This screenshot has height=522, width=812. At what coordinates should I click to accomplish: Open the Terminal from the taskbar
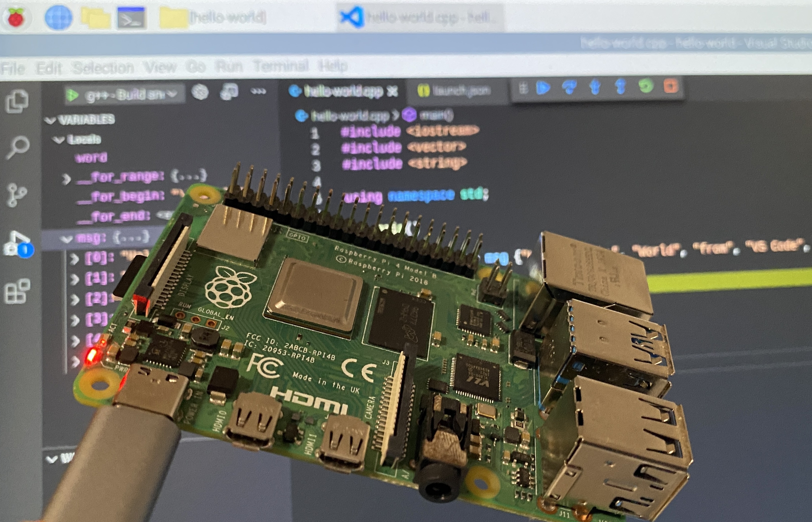[x=131, y=18]
